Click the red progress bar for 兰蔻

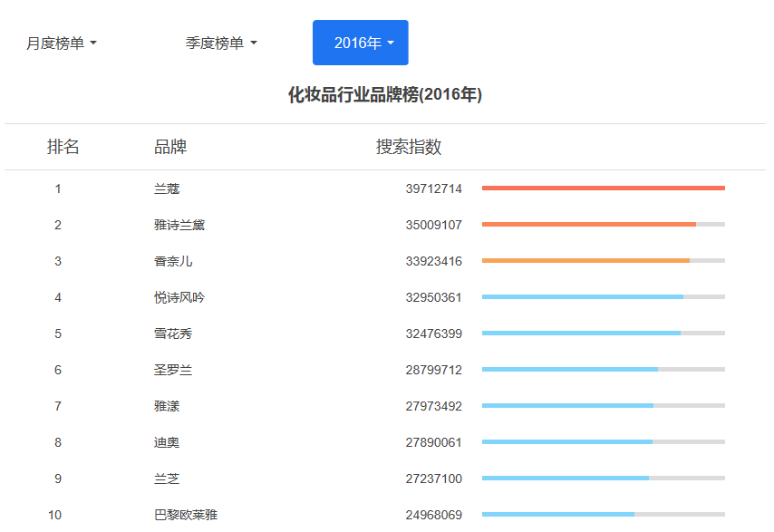pyautogui.click(x=604, y=188)
